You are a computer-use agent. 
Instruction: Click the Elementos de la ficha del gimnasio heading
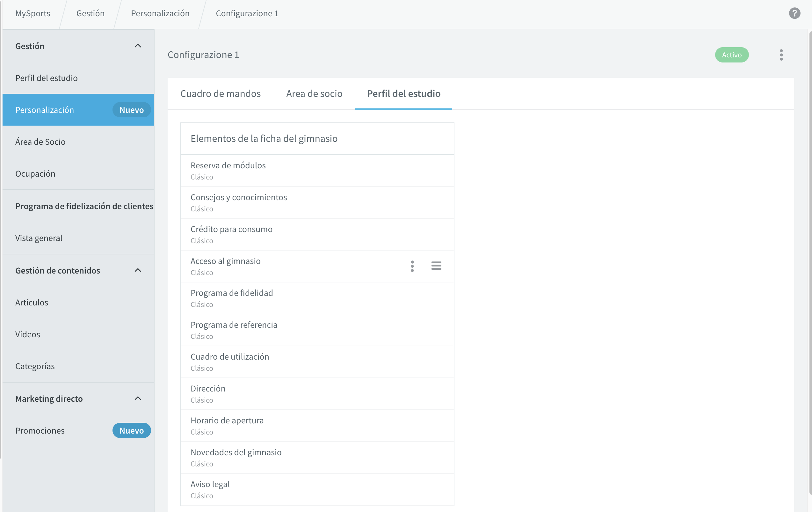tap(264, 139)
